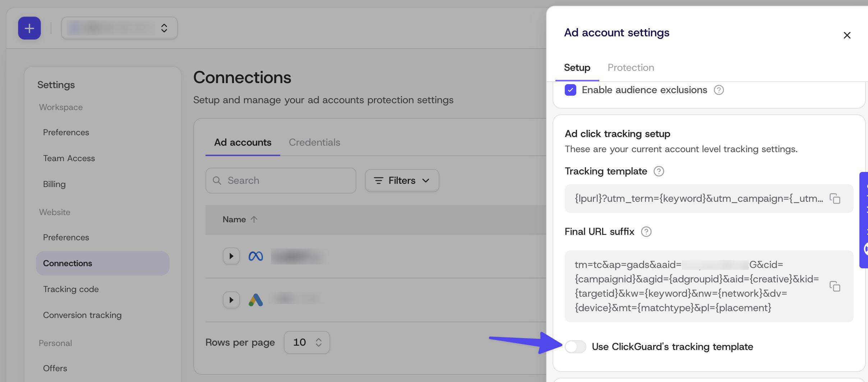
Task: Focus the Search input field
Action: click(281, 181)
